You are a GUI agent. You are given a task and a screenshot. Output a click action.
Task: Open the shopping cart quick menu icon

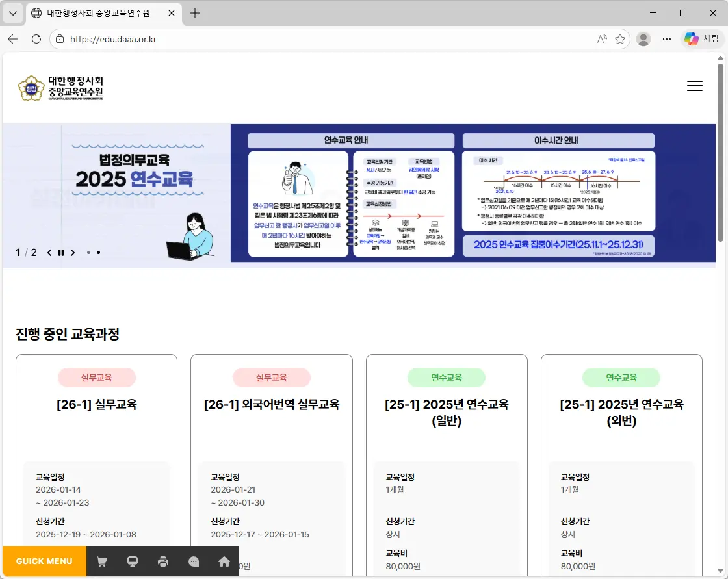click(x=101, y=561)
